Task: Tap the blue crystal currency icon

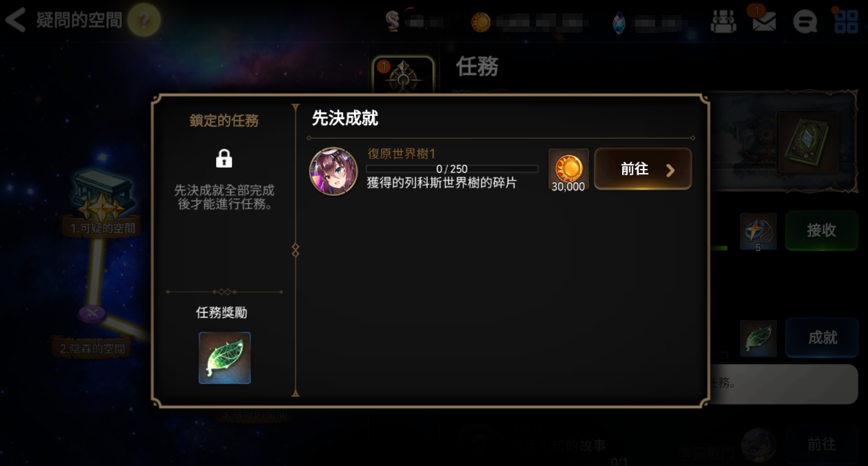Action: point(619,23)
